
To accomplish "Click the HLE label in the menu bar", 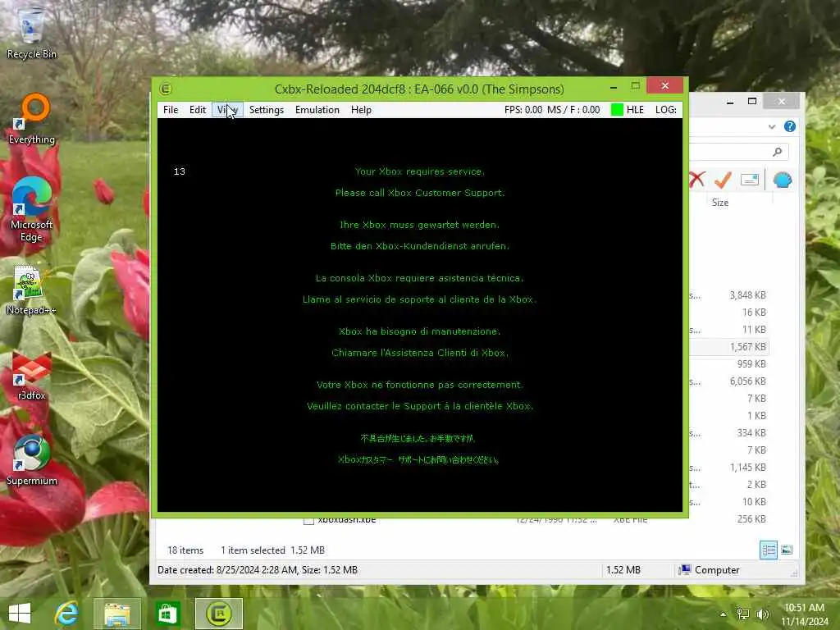I will pyautogui.click(x=635, y=110).
